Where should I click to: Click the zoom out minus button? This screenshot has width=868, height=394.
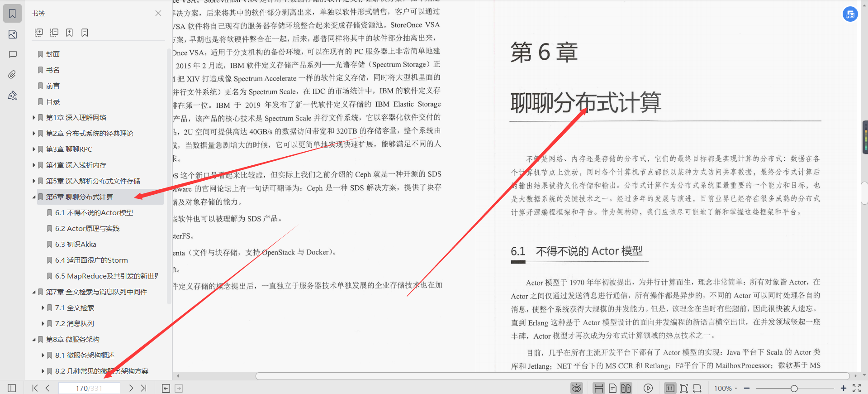[747, 388]
